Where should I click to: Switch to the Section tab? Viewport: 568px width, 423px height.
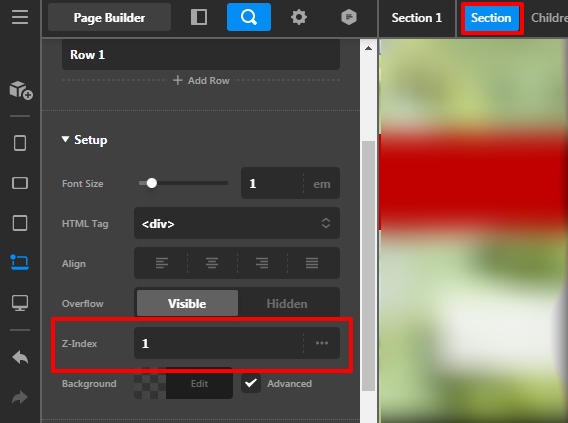pyautogui.click(x=491, y=18)
